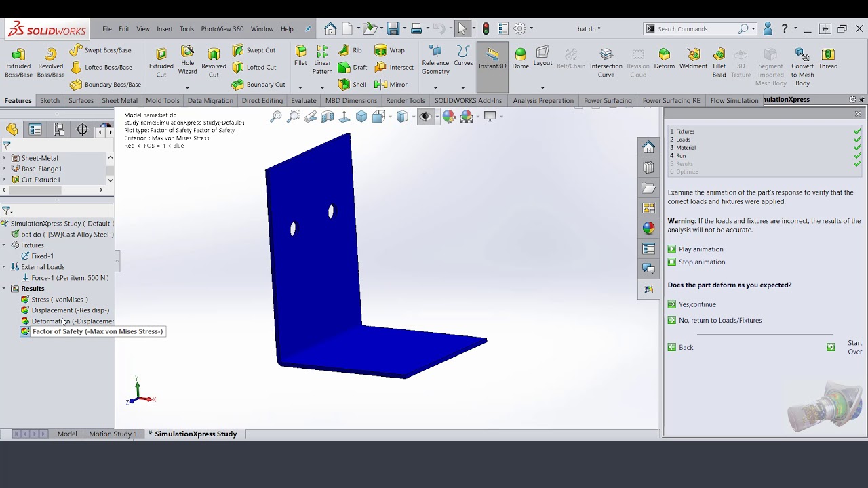Click the Boundary Boss/Base tool
This screenshot has height=488, width=868.
(x=105, y=85)
